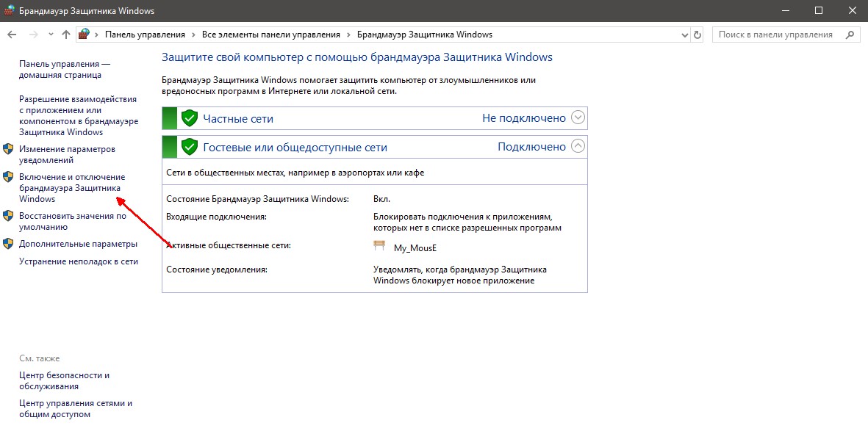Click shield icon beside 'Изменение параметров уведомлений'
Viewport: 868px width, 434px height.
tap(8, 149)
